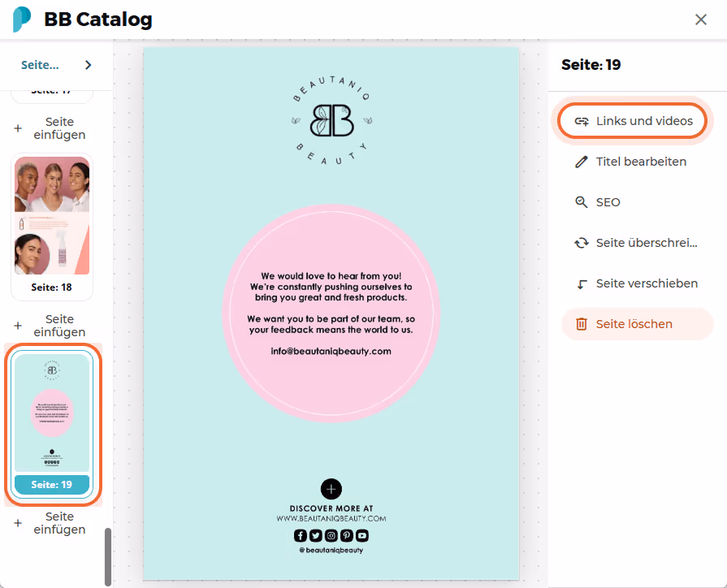Click the Pinterest icon on the catalog page
Image resolution: width=727 pixels, height=588 pixels.
[x=347, y=535]
